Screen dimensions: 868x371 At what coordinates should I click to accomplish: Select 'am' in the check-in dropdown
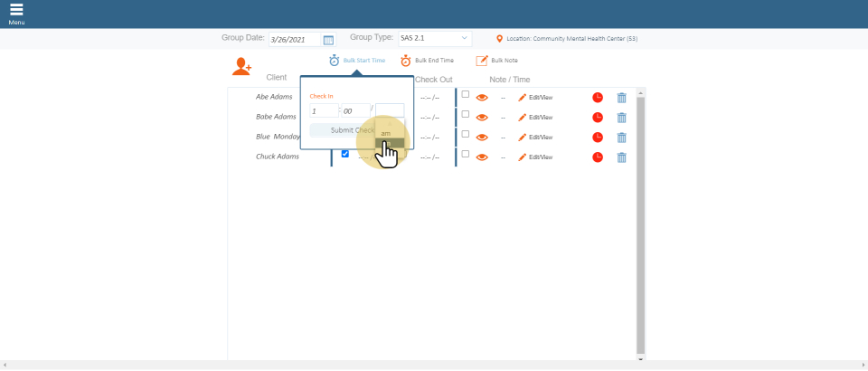tap(386, 133)
